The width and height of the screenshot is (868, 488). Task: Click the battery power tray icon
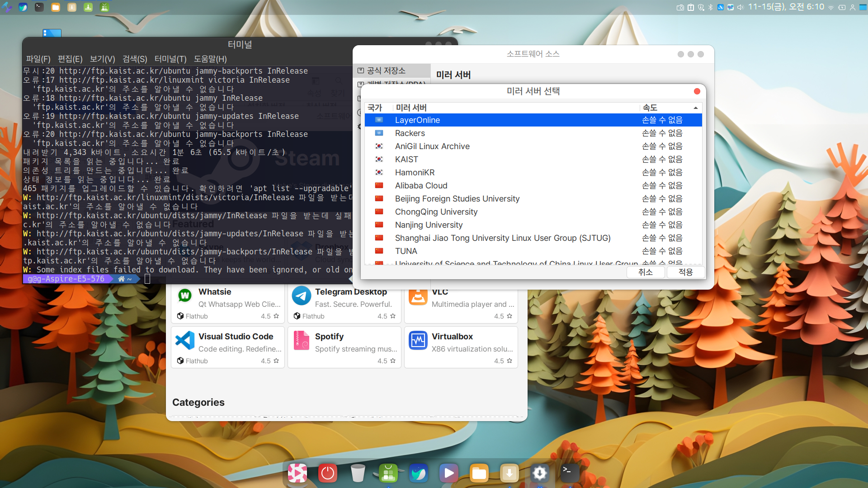(842, 7)
